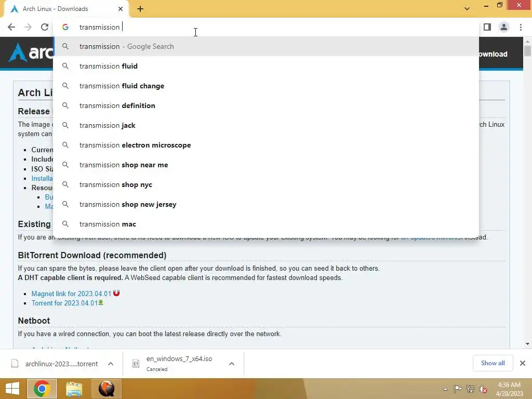Click the scrollbar up arrow
532x399 pixels.
pyautogui.click(x=527, y=42)
